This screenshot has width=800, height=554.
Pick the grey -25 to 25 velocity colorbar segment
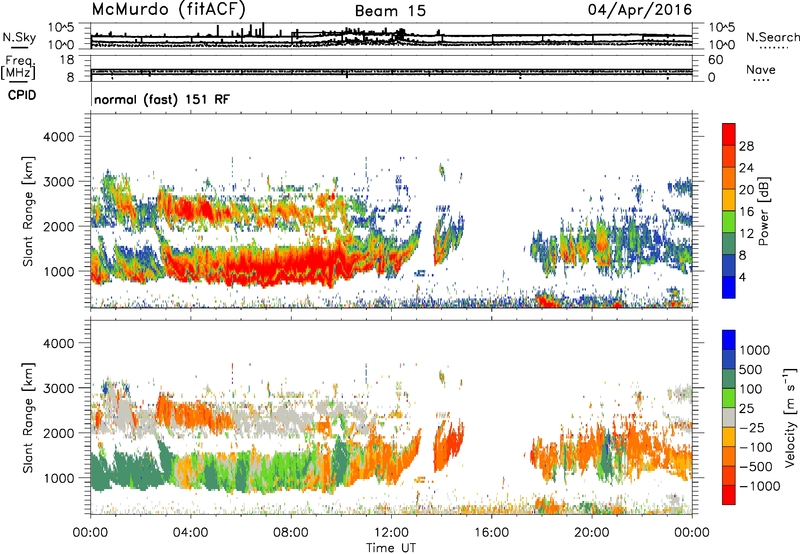(729, 417)
